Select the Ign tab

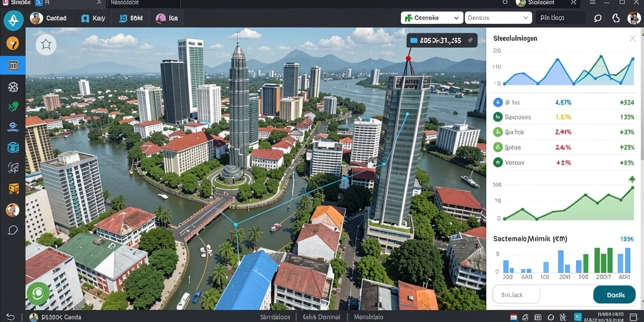(167, 18)
